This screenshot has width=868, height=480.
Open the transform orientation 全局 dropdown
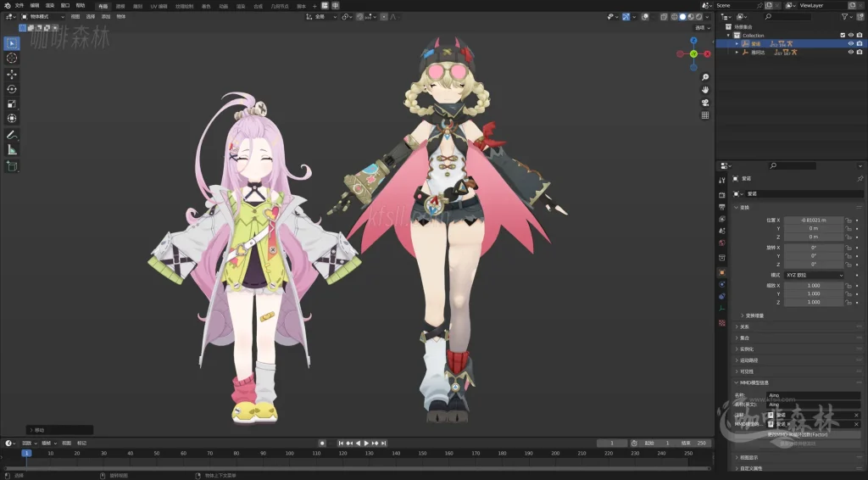pos(321,17)
